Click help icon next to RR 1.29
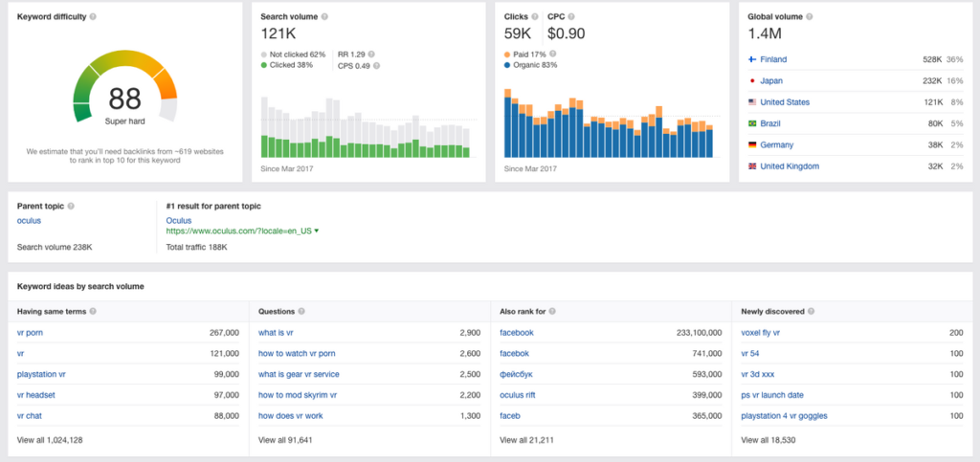Viewport: 980px width, 462px height. (x=372, y=55)
